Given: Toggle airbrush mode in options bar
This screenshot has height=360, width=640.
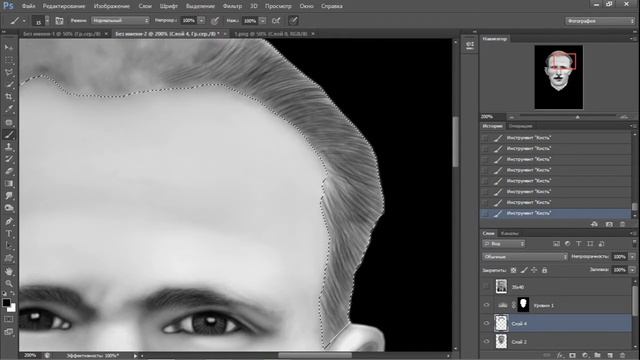Looking at the screenshot, I should 276,20.
